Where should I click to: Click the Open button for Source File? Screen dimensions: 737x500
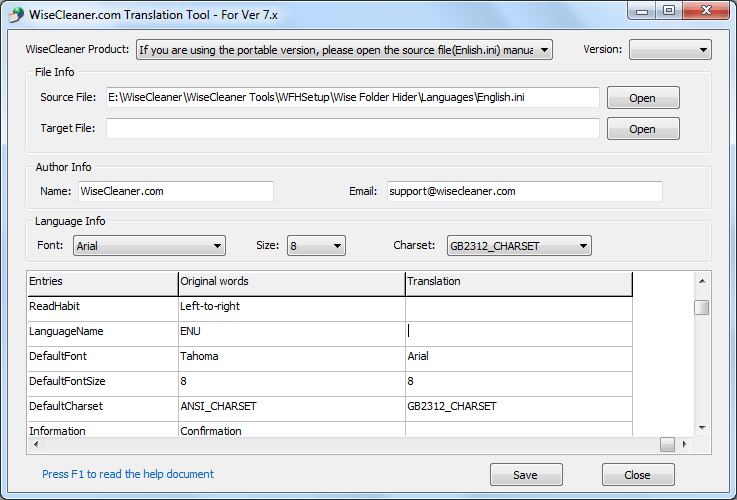pos(643,98)
